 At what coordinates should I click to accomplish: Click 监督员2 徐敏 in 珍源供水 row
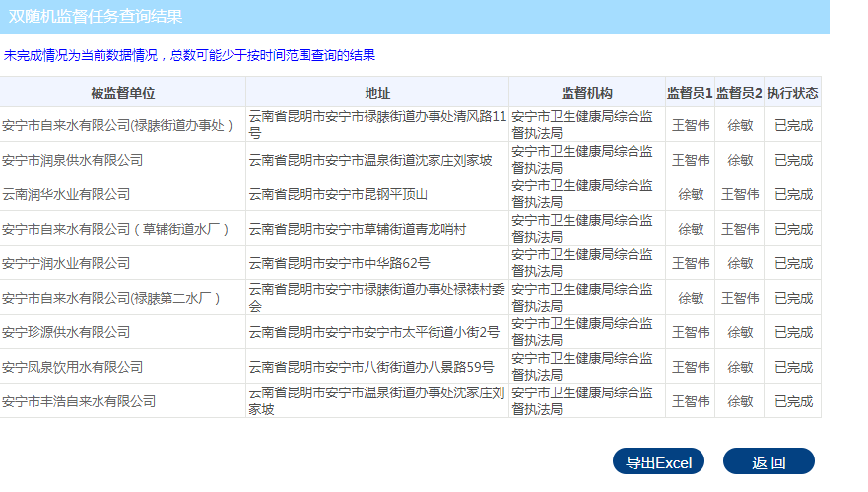tap(740, 332)
